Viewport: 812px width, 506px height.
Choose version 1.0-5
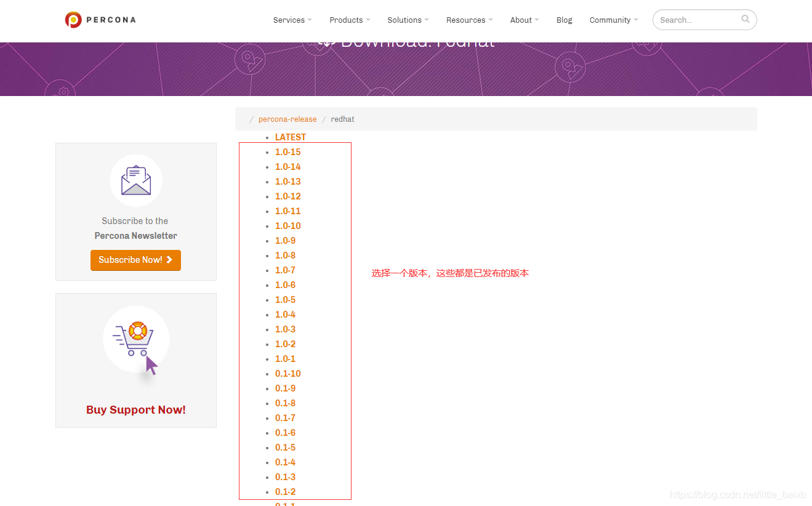coord(286,300)
